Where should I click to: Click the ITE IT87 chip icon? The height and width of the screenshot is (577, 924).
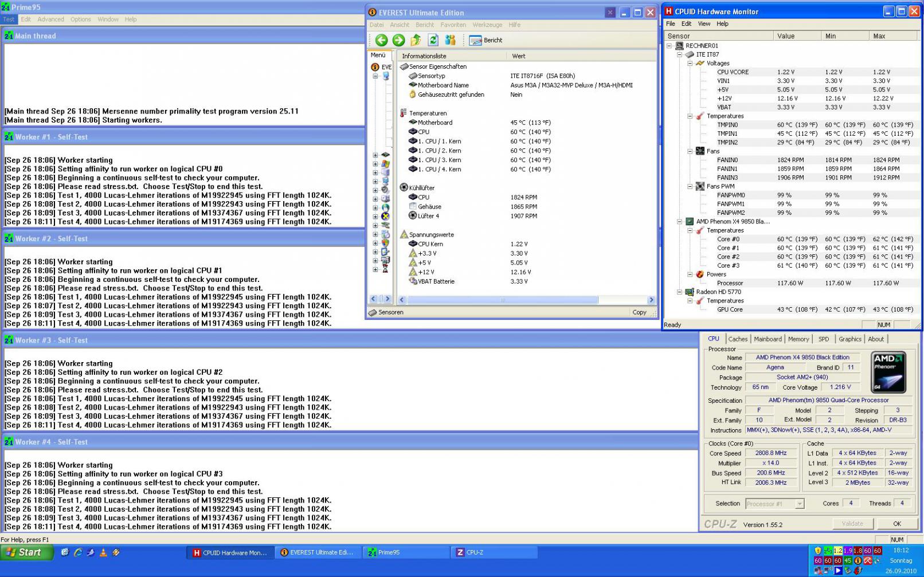[x=690, y=54]
